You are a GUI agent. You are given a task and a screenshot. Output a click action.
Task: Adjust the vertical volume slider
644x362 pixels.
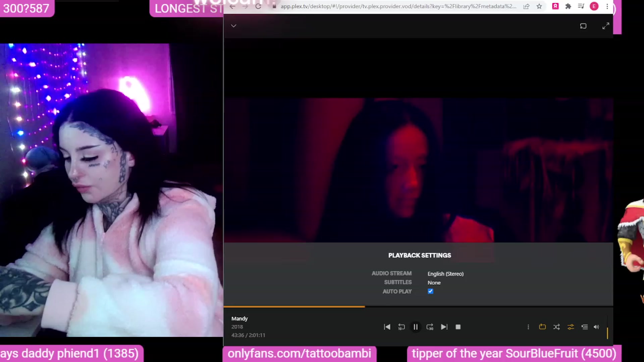tap(607, 327)
